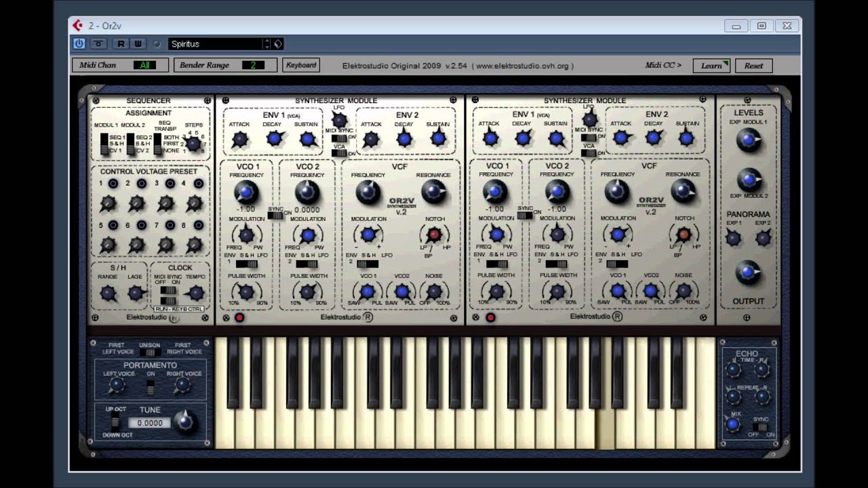This screenshot has width=868, height=488.
Task: Select control voltage preset jack 5
Action: coord(113,225)
